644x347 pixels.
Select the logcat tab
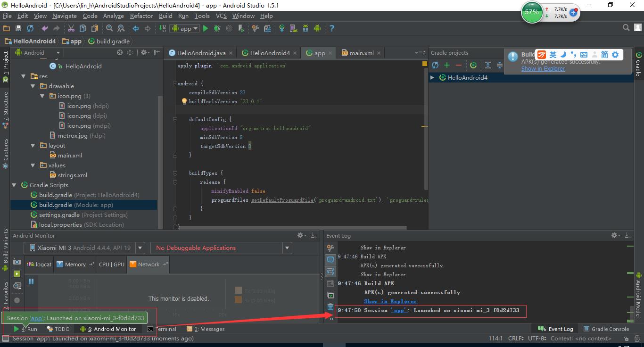[x=40, y=264]
